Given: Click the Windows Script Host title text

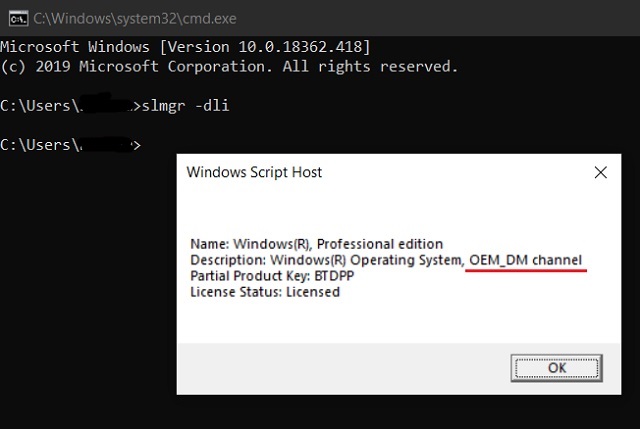Looking at the screenshot, I should (x=254, y=172).
